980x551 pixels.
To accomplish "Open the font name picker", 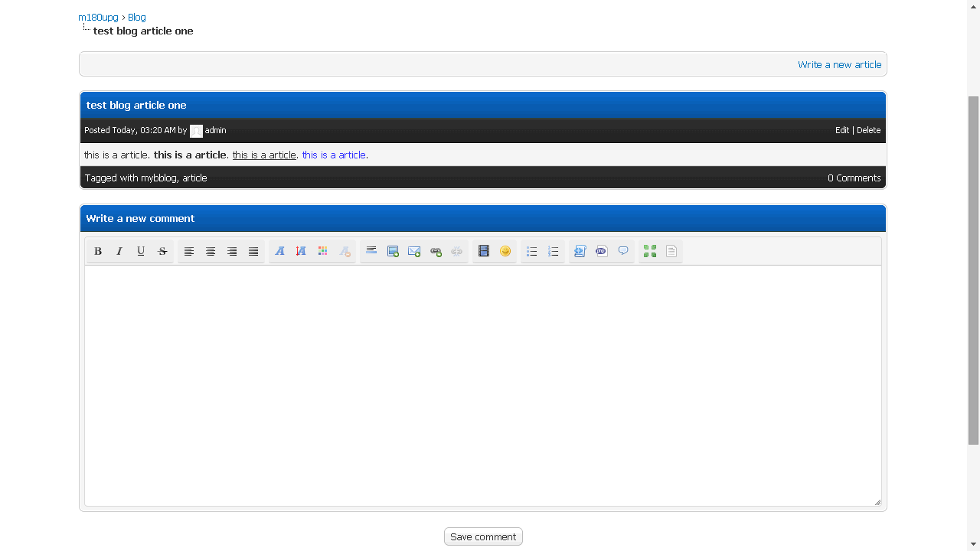I will (x=280, y=251).
